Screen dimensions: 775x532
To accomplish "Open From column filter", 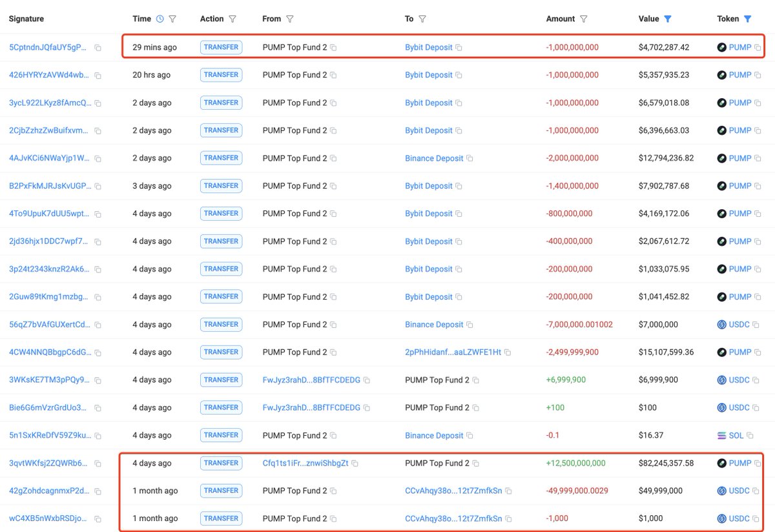I will 290,19.
